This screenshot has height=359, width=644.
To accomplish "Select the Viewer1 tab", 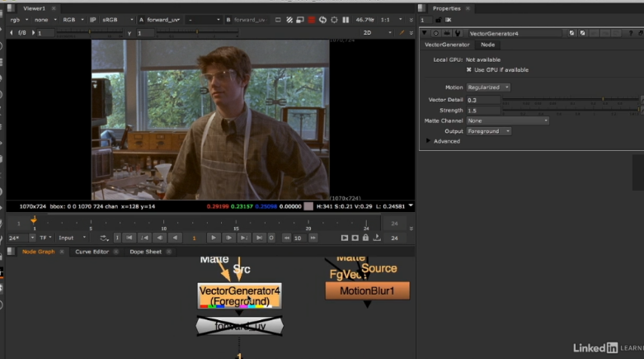I will point(34,8).
